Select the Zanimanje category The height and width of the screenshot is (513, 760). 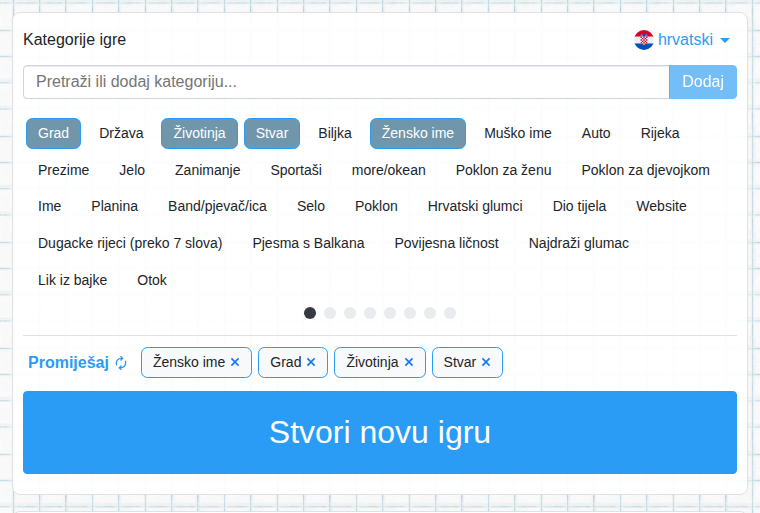pos(207,170)
